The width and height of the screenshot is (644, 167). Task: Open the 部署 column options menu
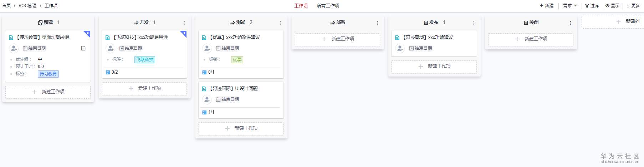coord(377,23)
